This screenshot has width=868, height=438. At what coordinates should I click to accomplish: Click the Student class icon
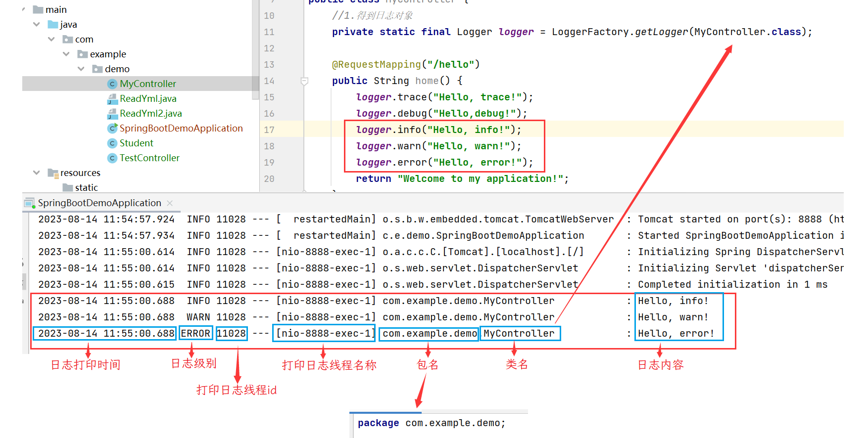tap(112, 143)
